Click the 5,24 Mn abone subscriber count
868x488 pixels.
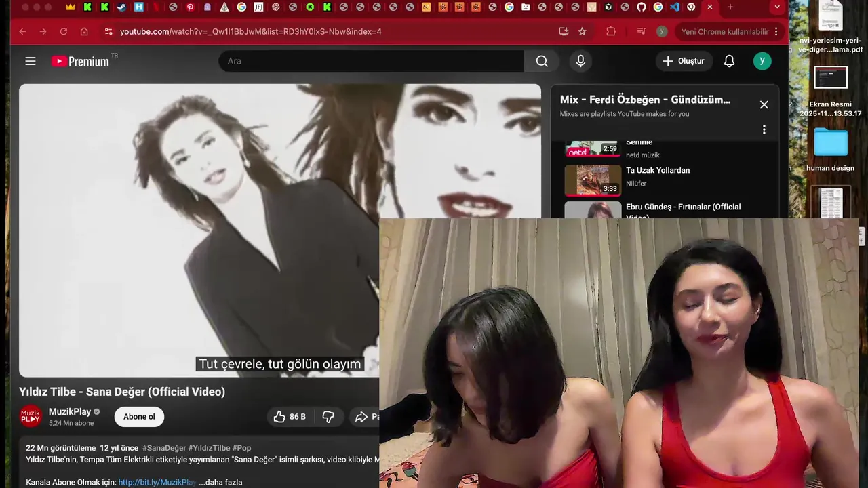coord(71,423)
